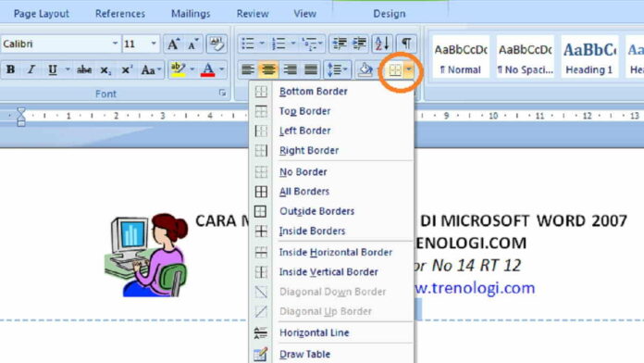644x363 pixels.
Task: Open Numbering dropdown arrow
Action: (292, 44)
